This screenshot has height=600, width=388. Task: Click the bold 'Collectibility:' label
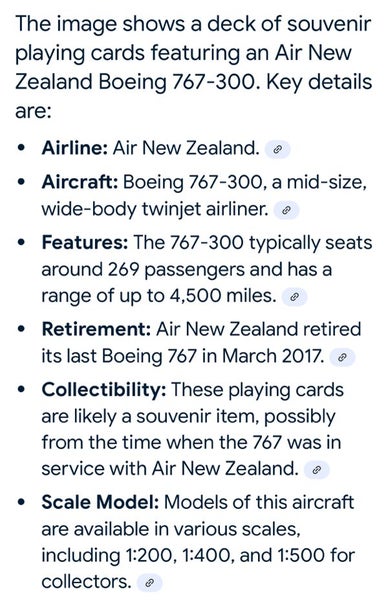104,390
